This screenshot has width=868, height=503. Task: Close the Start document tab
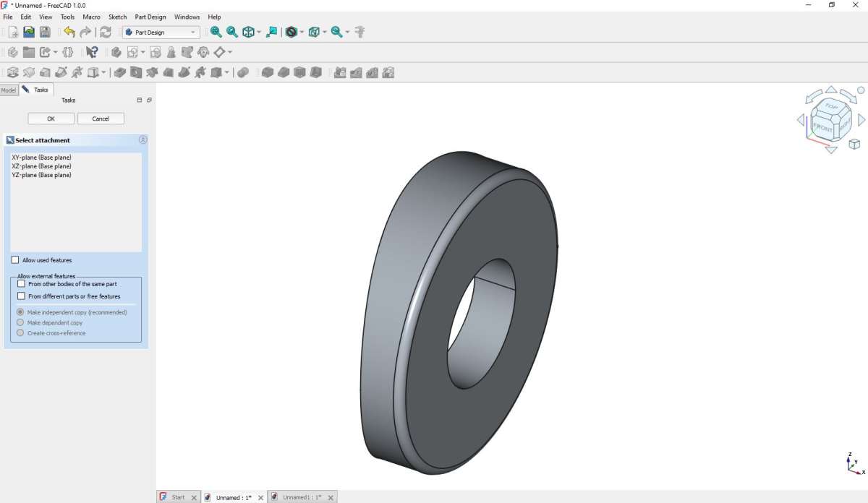click(194, 498)
